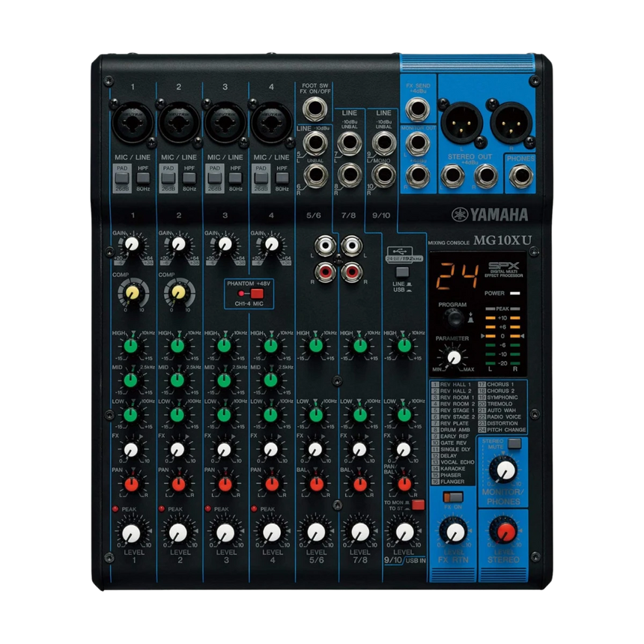Viewport: 644px width, 644px height.
Task: Click the white PARAMETER knob
Action: click(x=454, y=358)
